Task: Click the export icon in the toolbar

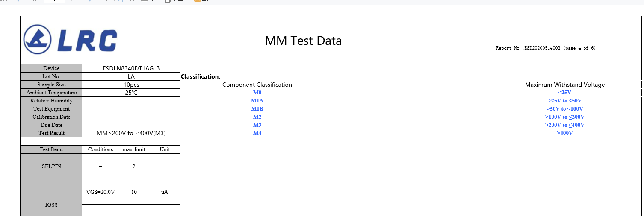Action: pos(168,1)
